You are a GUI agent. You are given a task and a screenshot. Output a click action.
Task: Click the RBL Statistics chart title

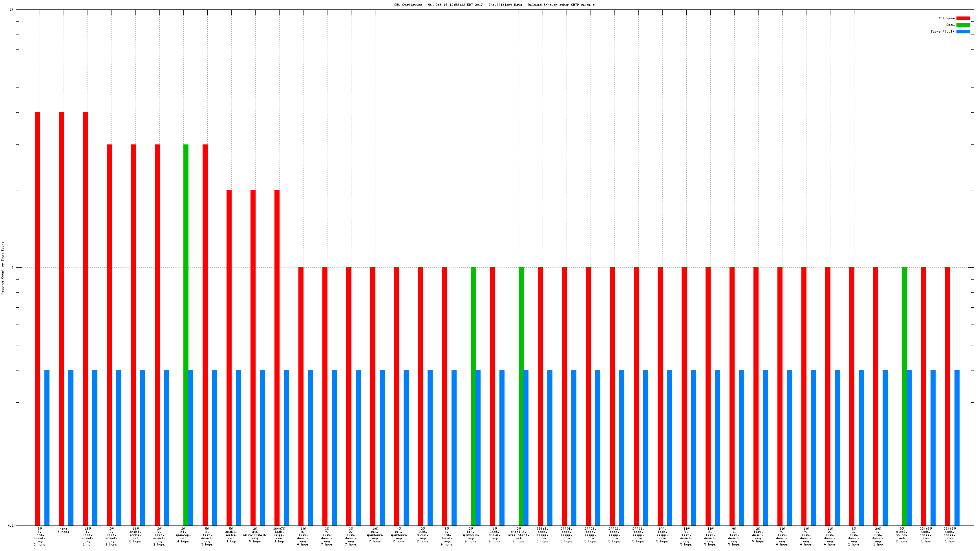click(494, 5)
